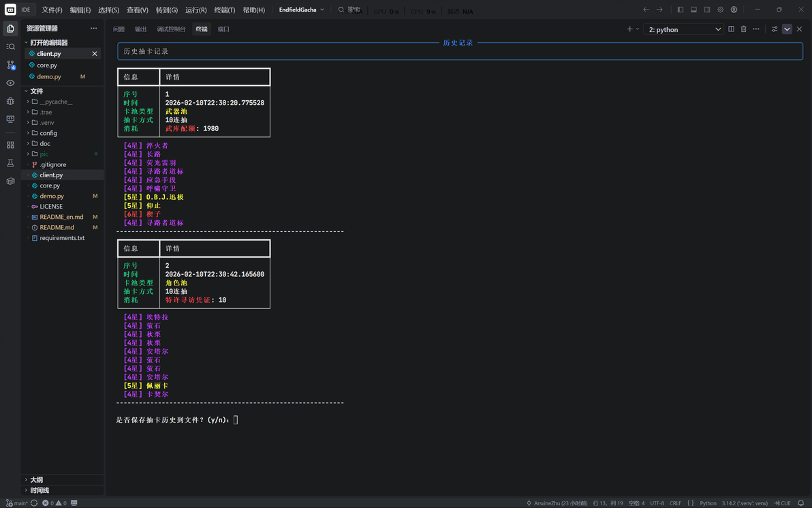This screenshot has height=508, width=812.
Task: Open demo.py in the file tree
Action: tap(52, 196)
